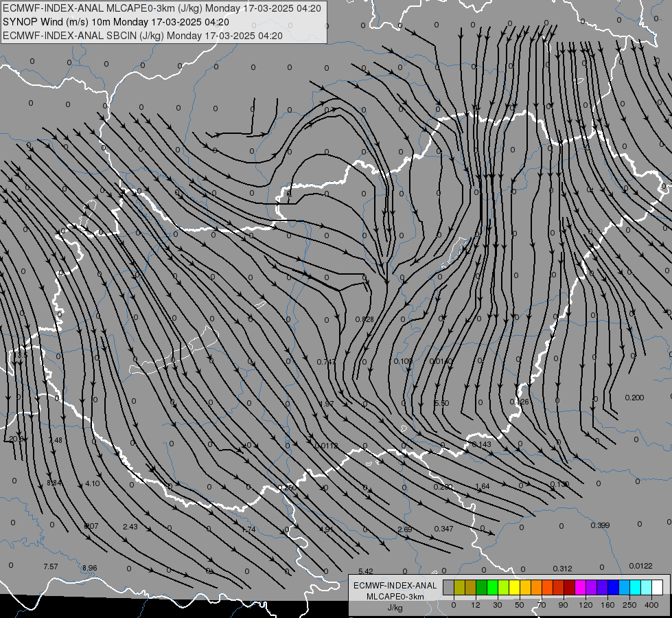This screenshot has width=672, height=618.
Task: Click the legend scale label 120
Action: [x=586, y=605]
